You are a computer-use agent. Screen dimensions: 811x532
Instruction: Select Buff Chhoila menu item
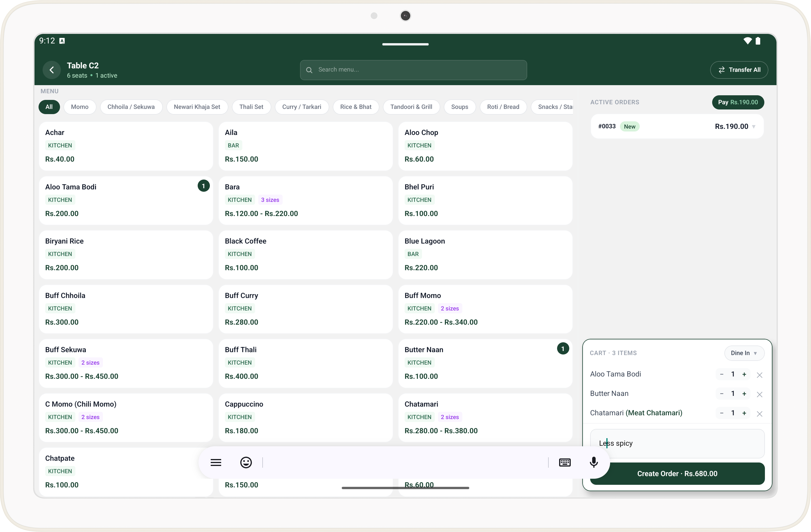pos(126,309)
